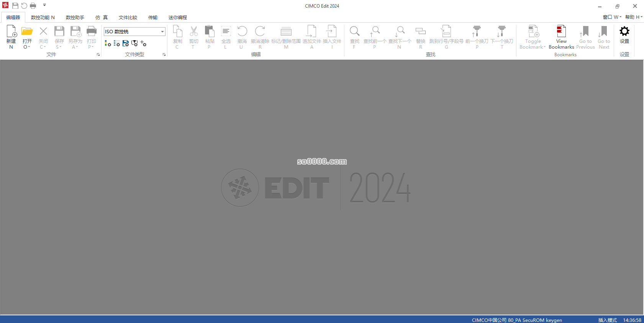The height and width of the screenshot is (323, 644).
Task: Click 插入模式 in the status bar
Action: (x=608, y=320)
